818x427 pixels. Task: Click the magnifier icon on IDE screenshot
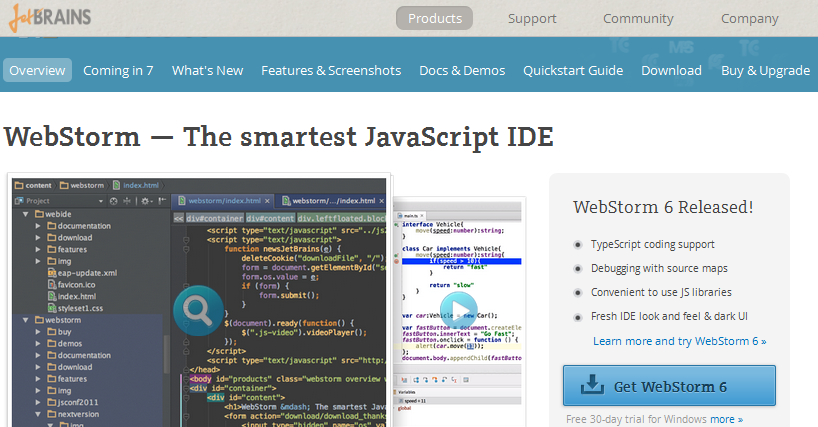point(198,310)
